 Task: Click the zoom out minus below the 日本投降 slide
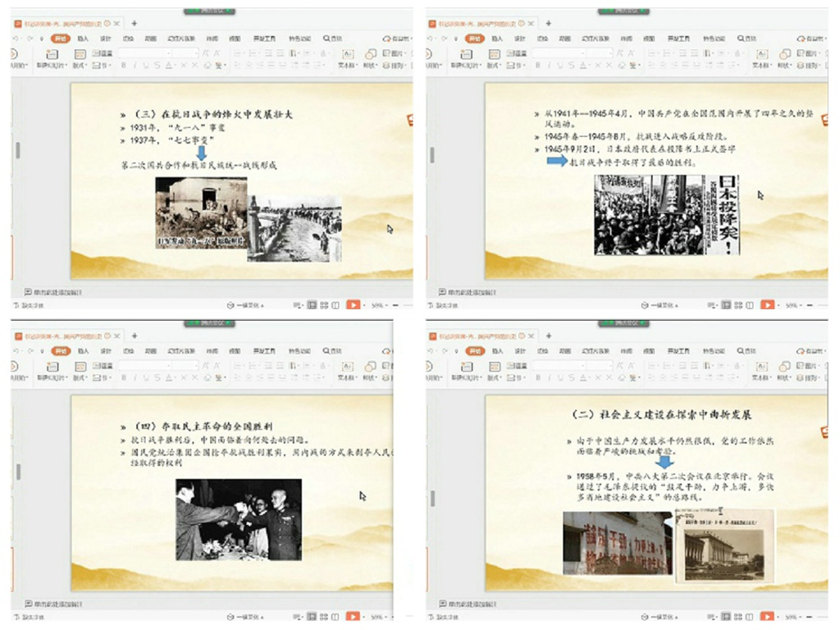810,305
